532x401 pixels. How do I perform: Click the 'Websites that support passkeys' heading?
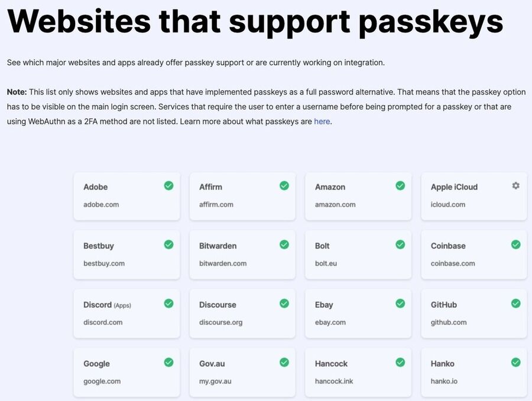(x=254, y=22)
